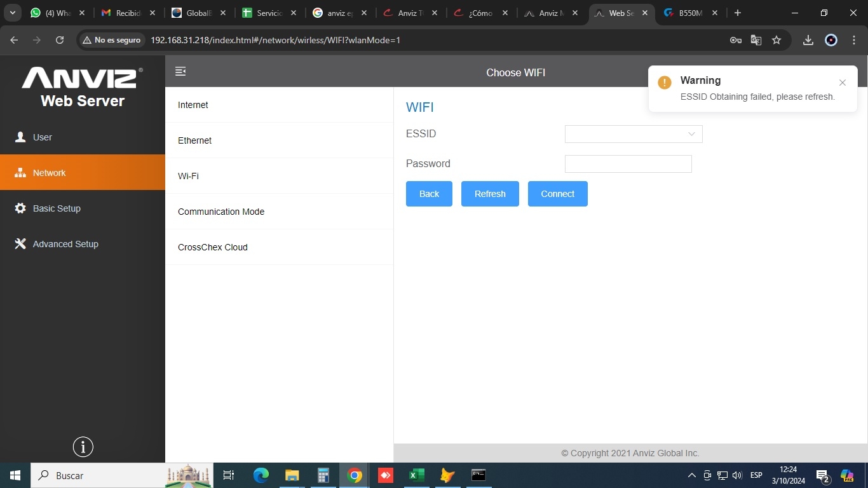Click the Connect button
The height and width of the screenshot is (488, 868).
[558, 194]
